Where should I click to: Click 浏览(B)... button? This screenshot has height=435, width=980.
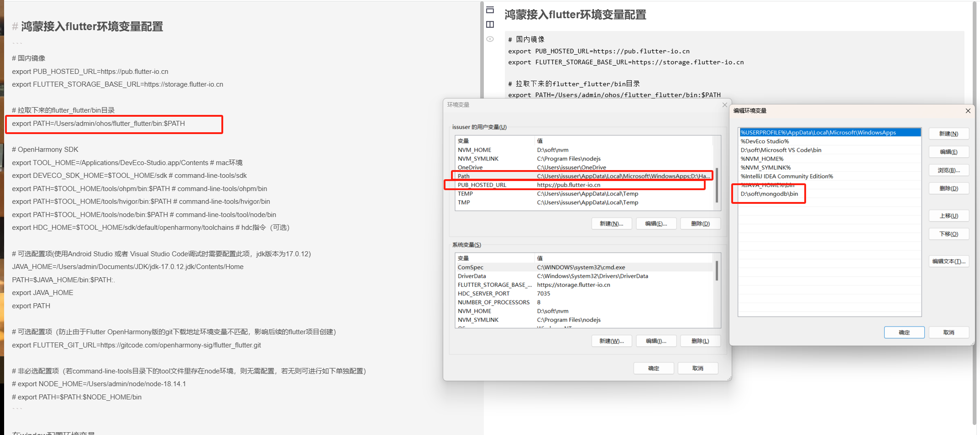pos(949,170)
